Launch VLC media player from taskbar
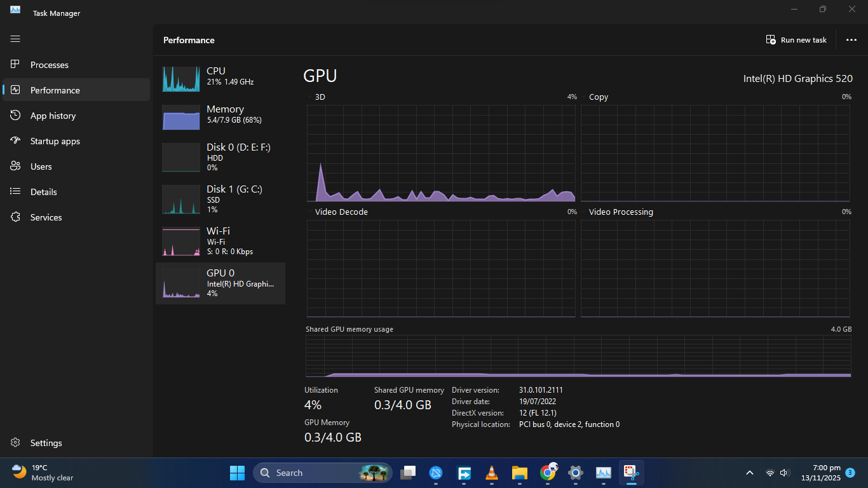The width and height of the screenshot is (868, 488). [491, 473]
